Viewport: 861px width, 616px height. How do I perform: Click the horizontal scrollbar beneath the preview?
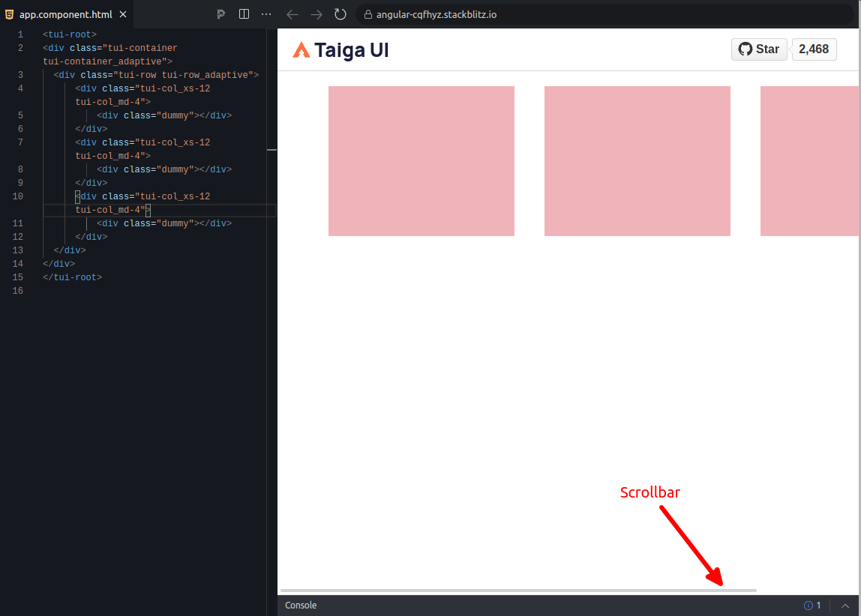coord(517,590)
